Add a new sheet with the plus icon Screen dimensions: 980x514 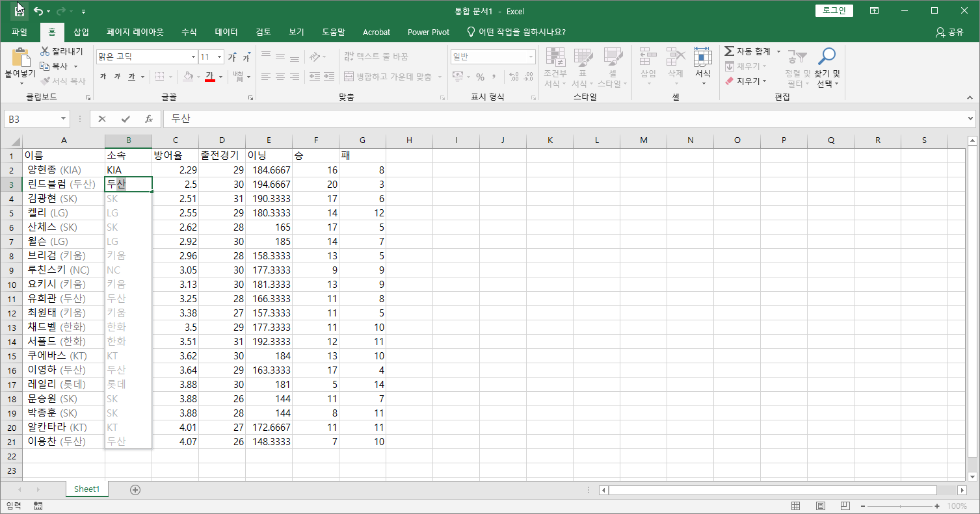coord(135,489)
